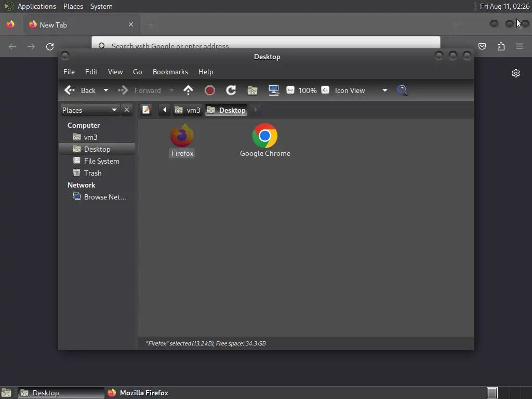532x399 pixels.
Task: Select Browse Network in the sidebar
Action: pyautogui.click(x=97, y=197)
